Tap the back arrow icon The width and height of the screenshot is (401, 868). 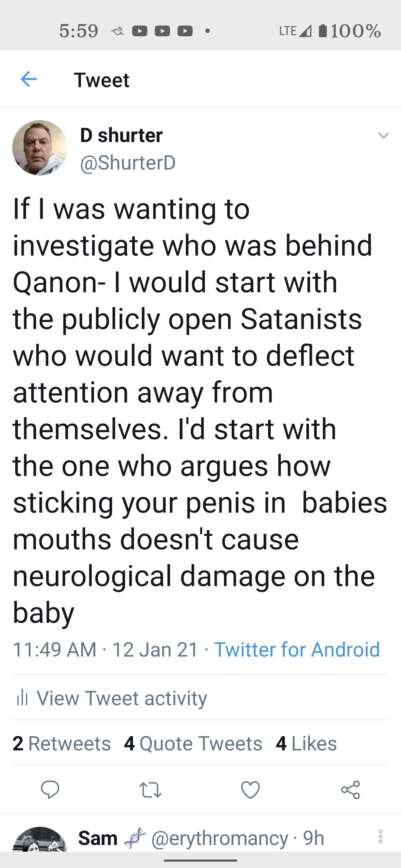[29, 79]
